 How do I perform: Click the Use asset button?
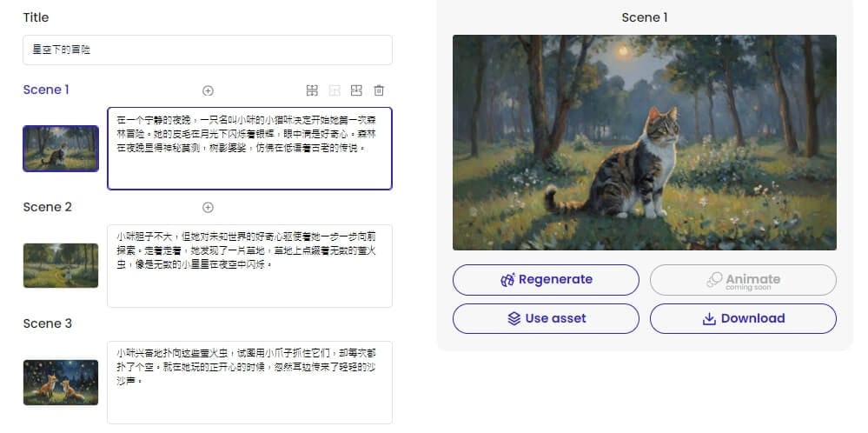pyautogui.click(x=546, y=318)
